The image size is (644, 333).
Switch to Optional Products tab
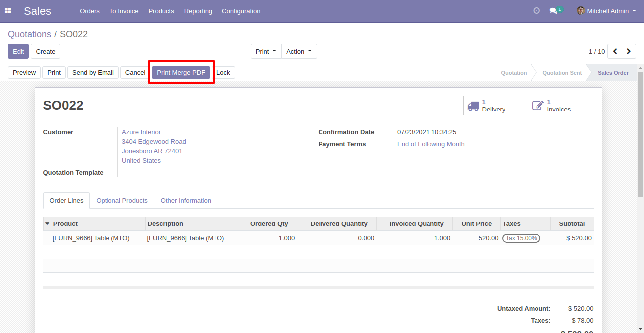(x=122, y=201)
